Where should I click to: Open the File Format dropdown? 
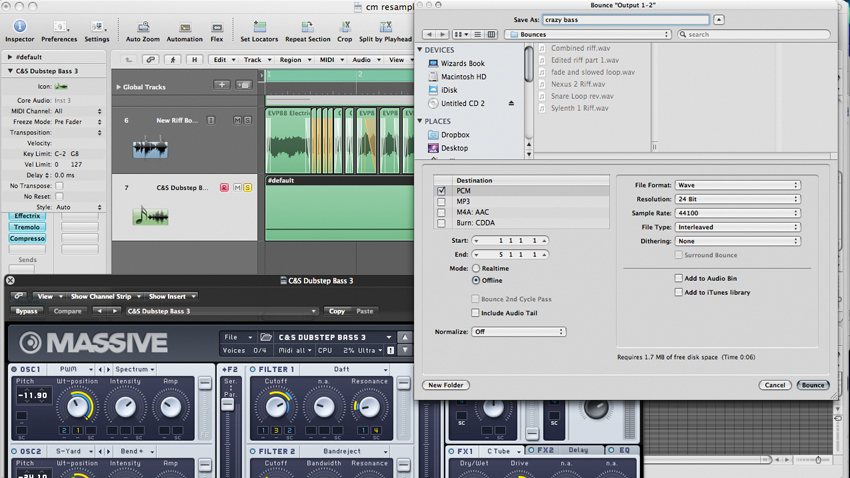[738, 185]
